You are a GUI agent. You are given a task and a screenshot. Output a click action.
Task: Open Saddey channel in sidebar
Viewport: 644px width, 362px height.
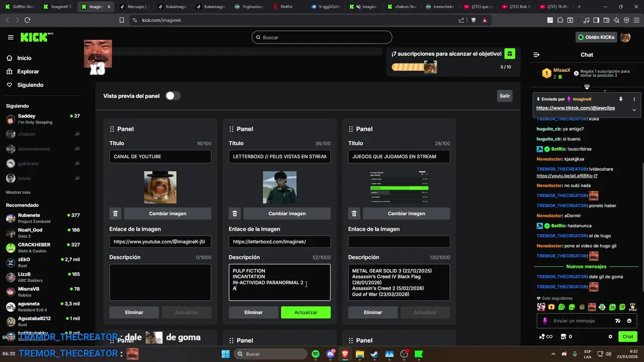point(43,119)
